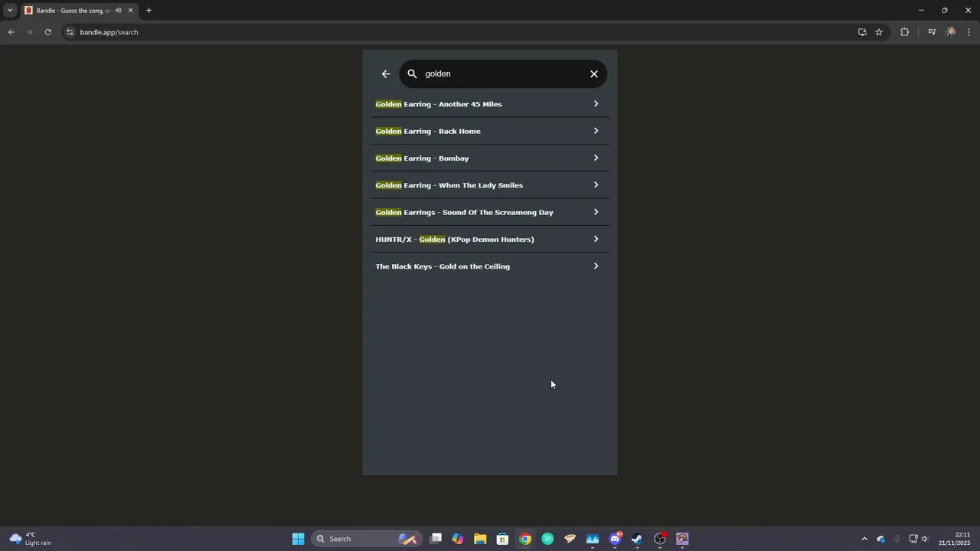Switch to Google Chrome on the taskbar
The width and height of the screenshot is (980, 551).
click(525, 539)
